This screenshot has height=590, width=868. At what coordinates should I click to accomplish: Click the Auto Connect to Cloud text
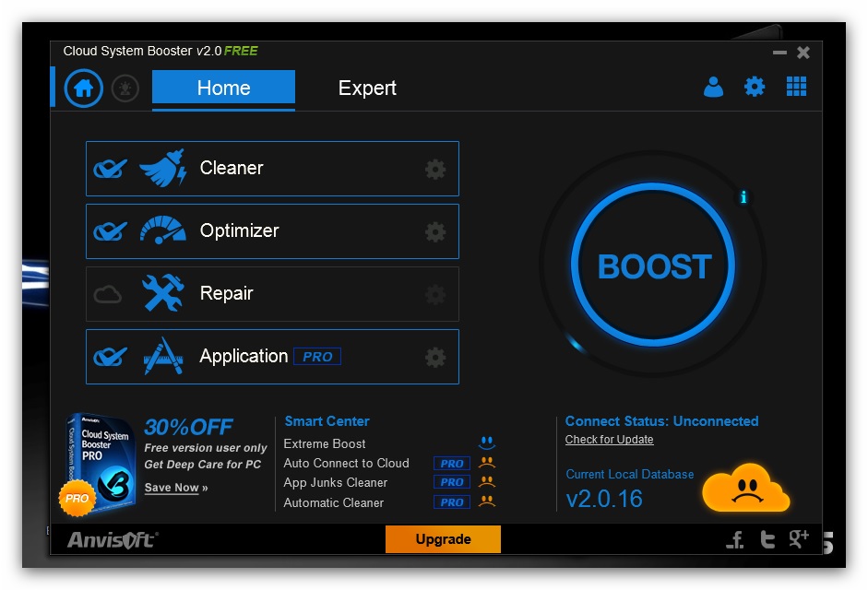(x=346, y=464)
